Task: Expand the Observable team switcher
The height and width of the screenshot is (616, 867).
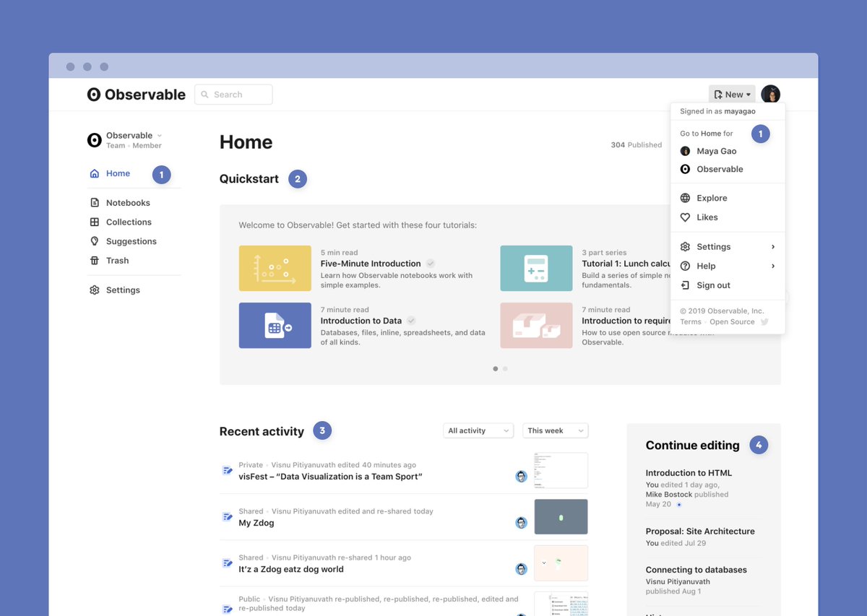Action: pos(160,136)
